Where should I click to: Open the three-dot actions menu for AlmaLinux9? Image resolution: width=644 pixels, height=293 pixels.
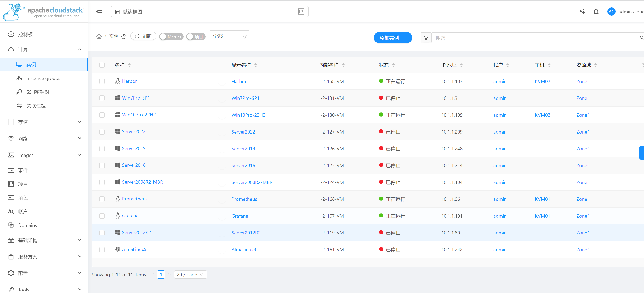pyautogui.click(x=222, y=250)
